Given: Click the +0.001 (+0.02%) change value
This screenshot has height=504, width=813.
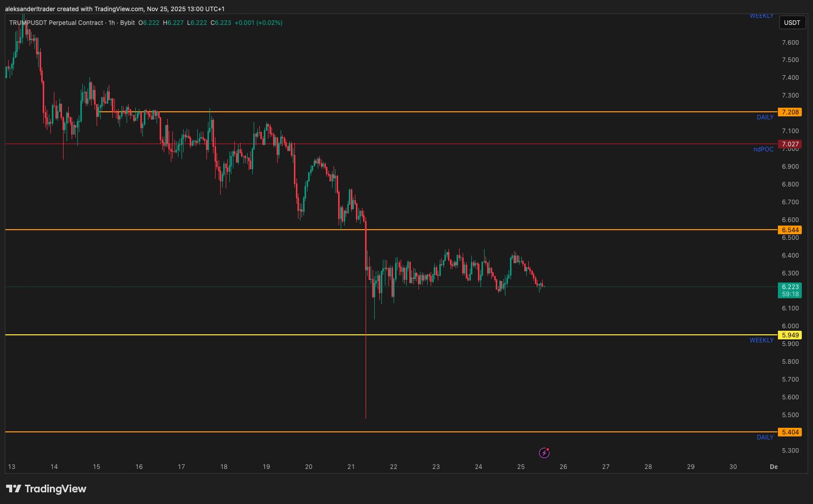Looking at the screenshot, I should point(258,23).
